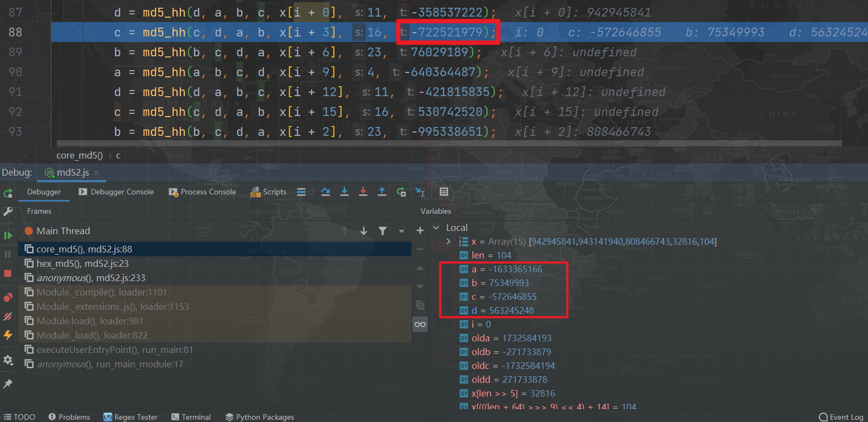Select frame Module.load(), loader:981
Viewport: 868px width, 422px height.
[x=215, y=321]
